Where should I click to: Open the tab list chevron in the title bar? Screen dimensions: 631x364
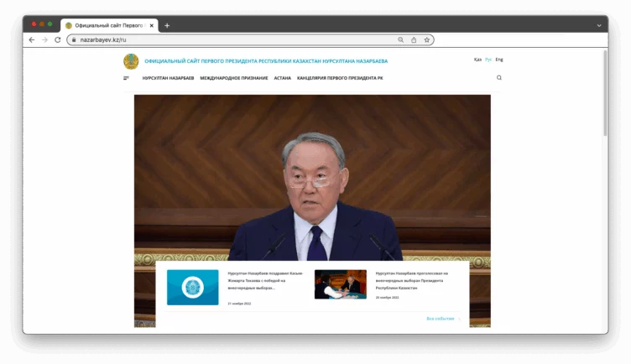pyautogui.click(x=599, y=25)
